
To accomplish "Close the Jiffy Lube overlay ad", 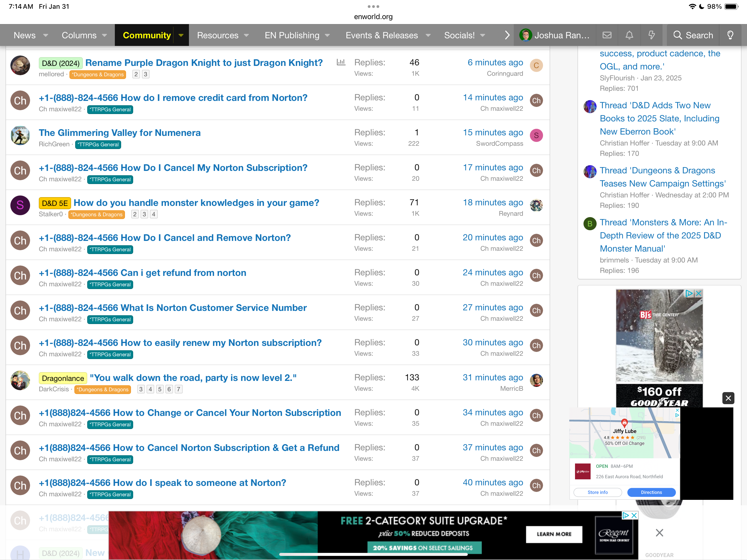I will click(x=728, y=398).
